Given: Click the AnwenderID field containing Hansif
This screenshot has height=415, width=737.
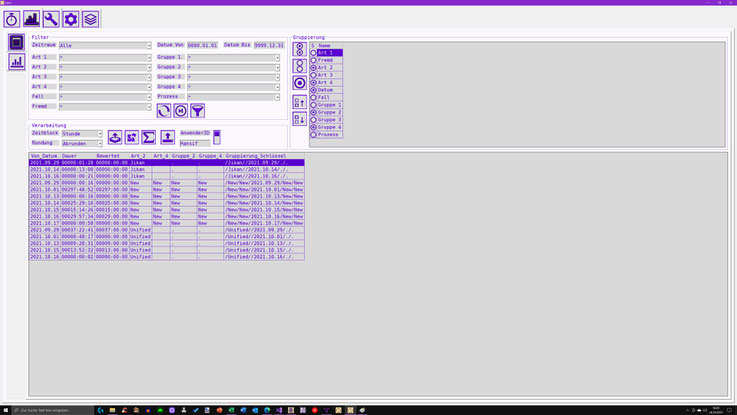Looking at the screenshot, I should (x=195, y=143).
